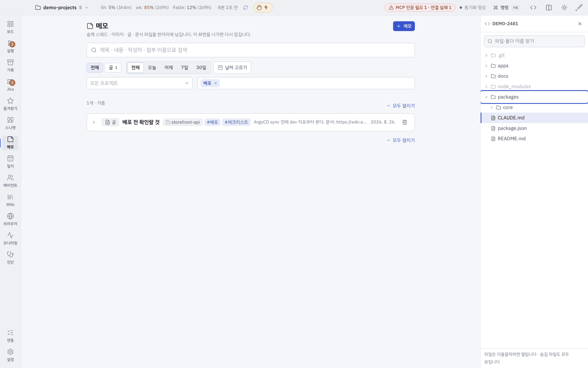Toggle the light/dark theme sun icon
588x368 pixels.
[564, 8]
